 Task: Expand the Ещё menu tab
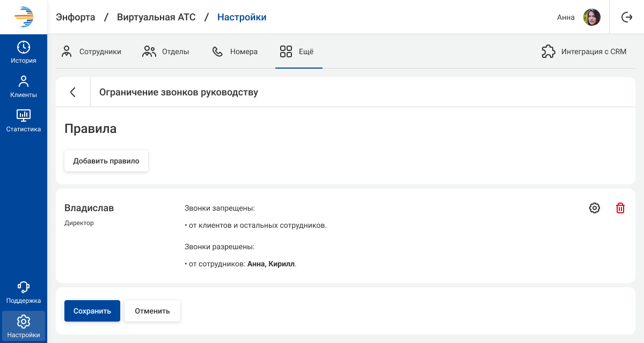point(297,52)
